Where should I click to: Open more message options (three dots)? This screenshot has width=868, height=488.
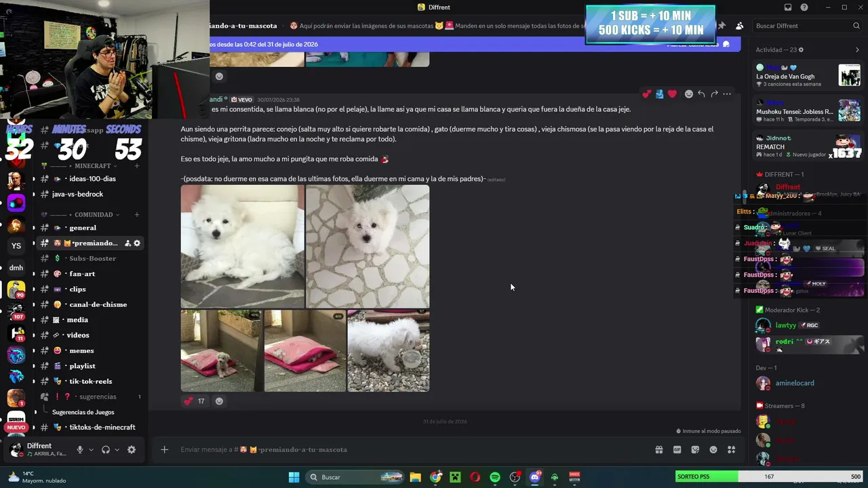pos(727,94)
